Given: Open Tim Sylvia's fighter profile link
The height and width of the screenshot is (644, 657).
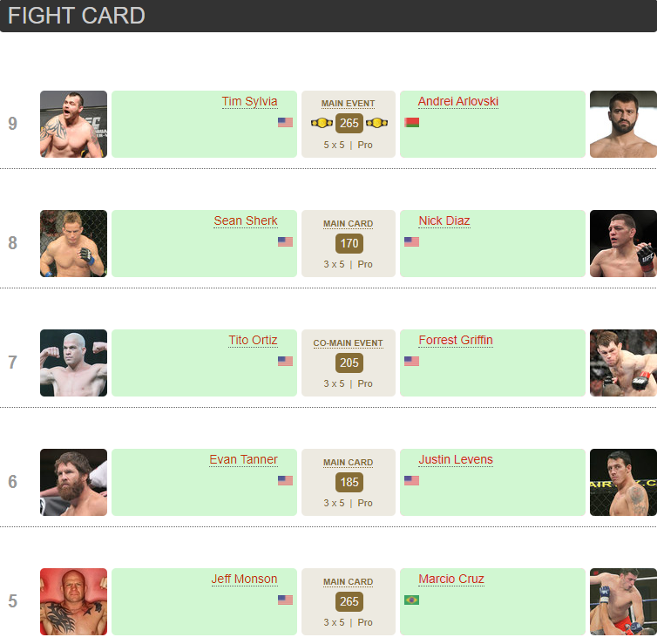Looking at the screenshot, I should pos(249,102).
